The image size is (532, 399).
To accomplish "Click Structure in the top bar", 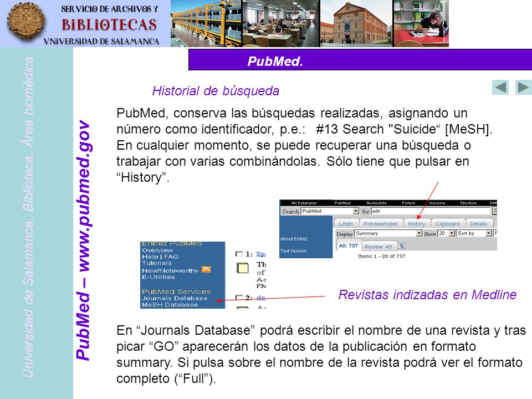I will point(468,203).
